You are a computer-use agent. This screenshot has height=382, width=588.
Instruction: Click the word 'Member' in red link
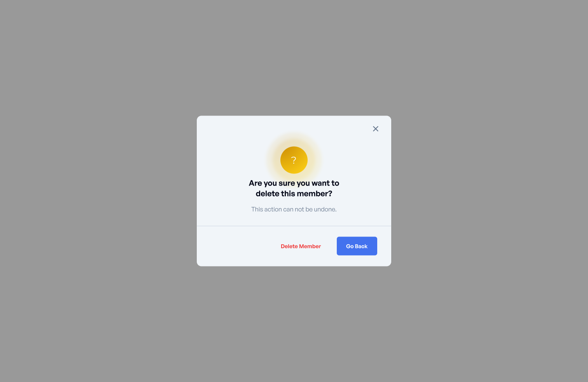coord(310,246)
